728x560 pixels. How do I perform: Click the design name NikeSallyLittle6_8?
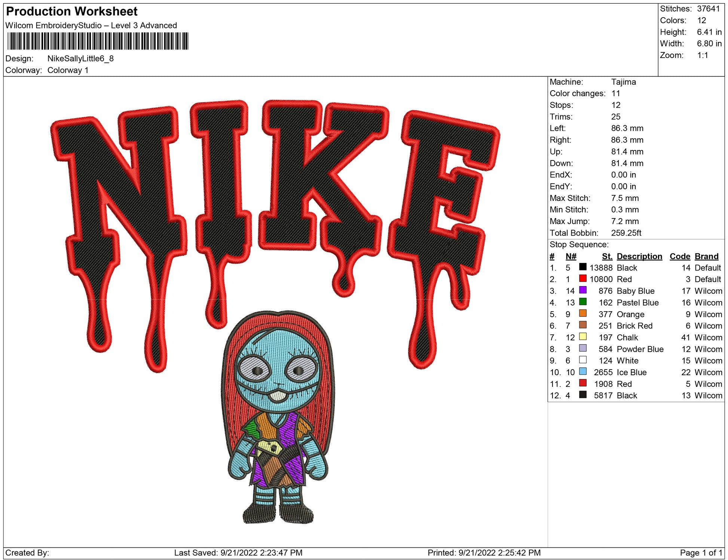coord(80,59)
